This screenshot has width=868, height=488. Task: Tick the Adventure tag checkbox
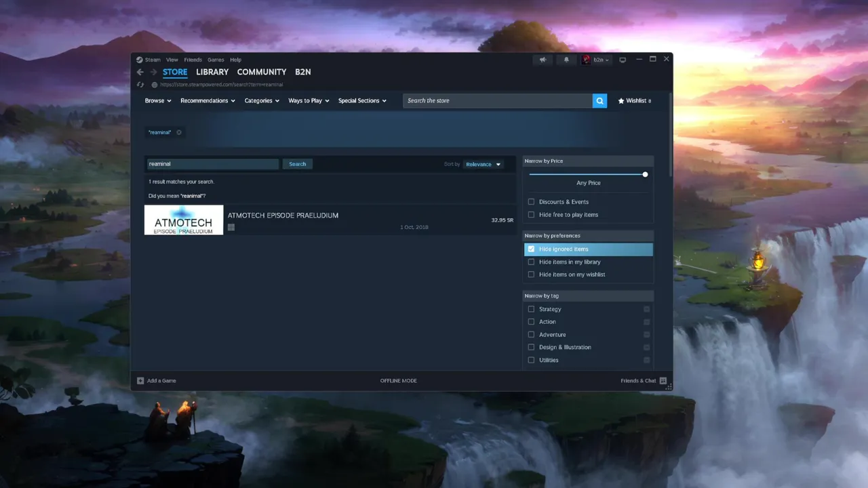coord(531,335)
